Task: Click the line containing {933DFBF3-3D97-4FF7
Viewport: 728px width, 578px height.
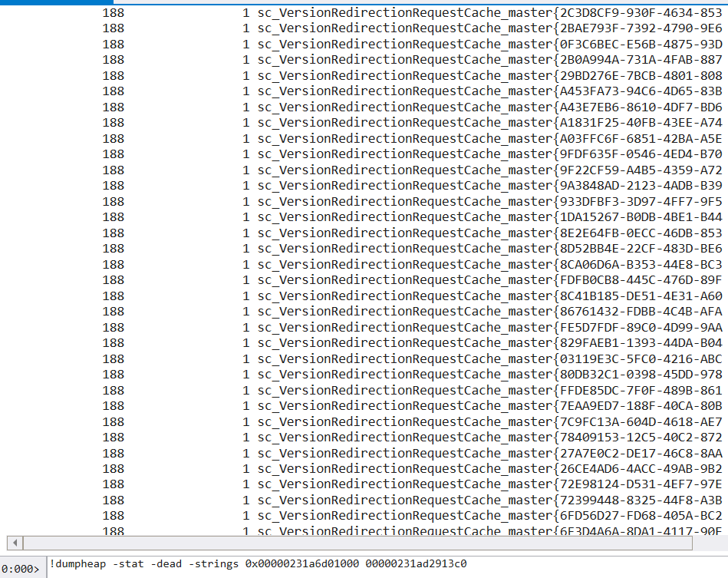Action: tap(489, 201)
